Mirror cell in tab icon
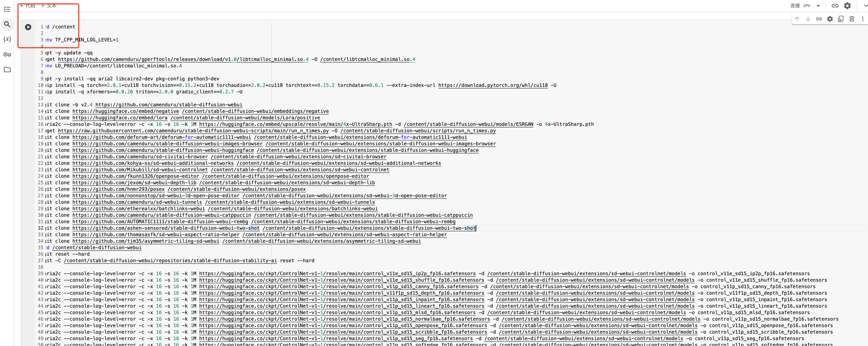This screenshot has width=868, height=346. [x=841, y=19]
